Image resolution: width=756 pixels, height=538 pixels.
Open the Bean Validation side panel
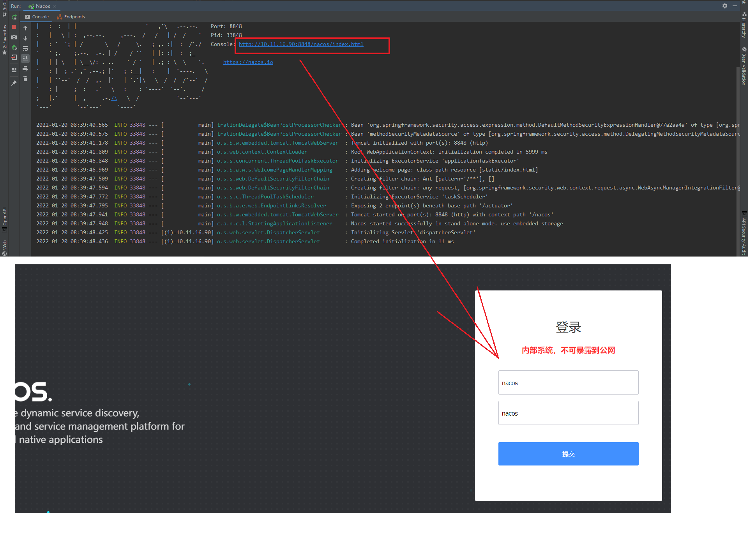pyautogui.click(x=744, y=66)
